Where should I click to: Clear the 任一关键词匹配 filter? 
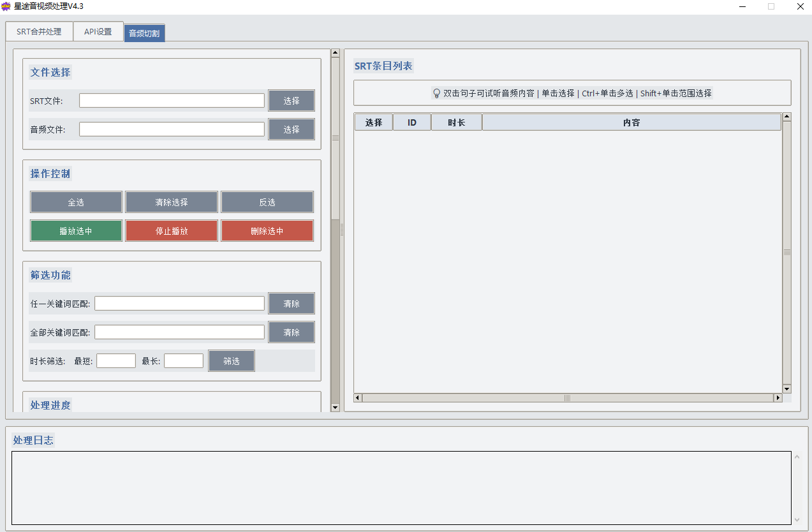(x=292, y=304)
